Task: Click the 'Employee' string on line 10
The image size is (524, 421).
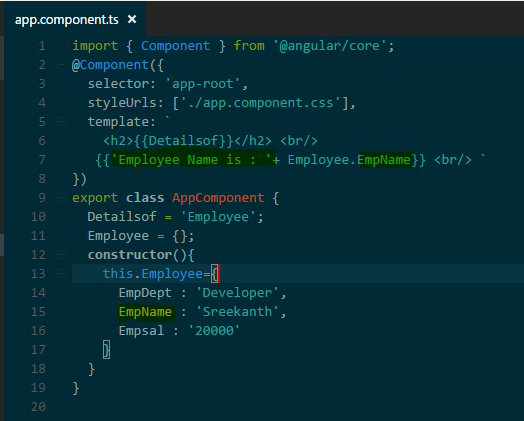Action: tap(218, 217)
